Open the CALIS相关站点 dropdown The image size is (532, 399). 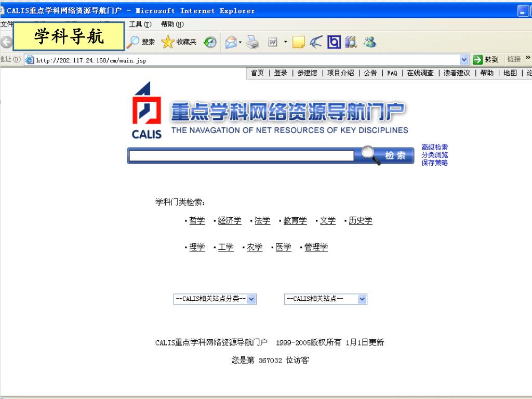pos(325,299)
